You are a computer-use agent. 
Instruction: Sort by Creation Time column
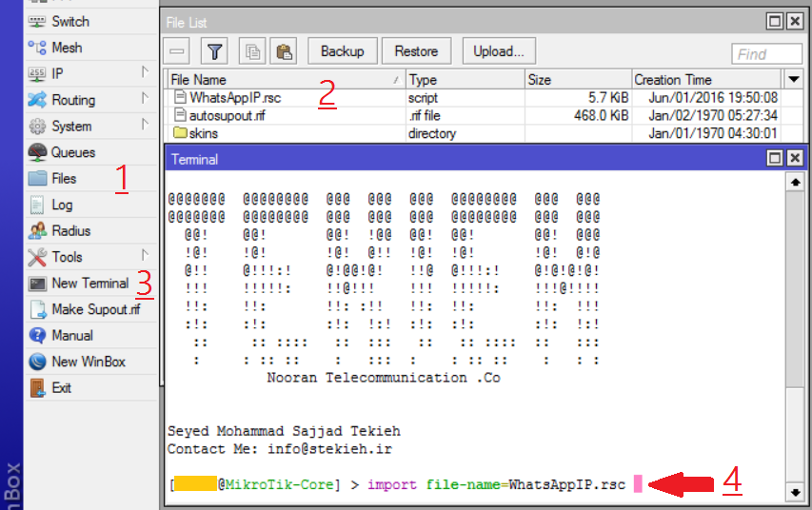pos(706,80)
